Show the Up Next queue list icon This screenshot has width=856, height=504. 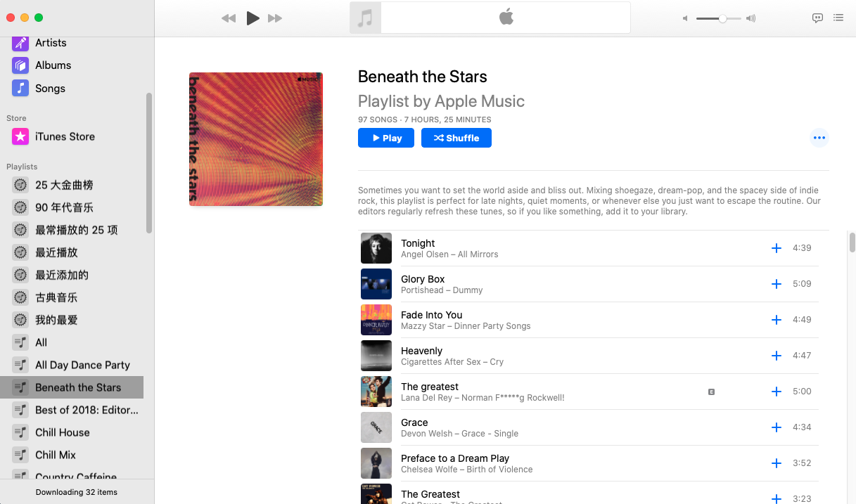click(838, 18)
